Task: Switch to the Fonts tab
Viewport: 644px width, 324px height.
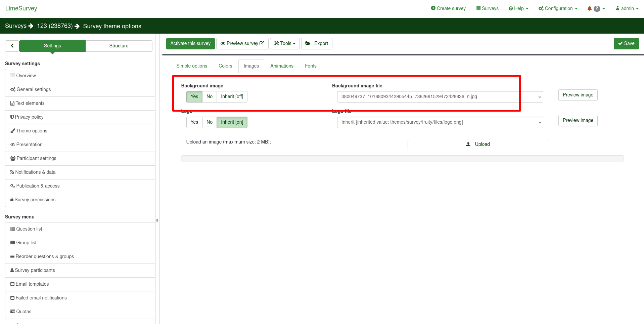Action: 311,66
